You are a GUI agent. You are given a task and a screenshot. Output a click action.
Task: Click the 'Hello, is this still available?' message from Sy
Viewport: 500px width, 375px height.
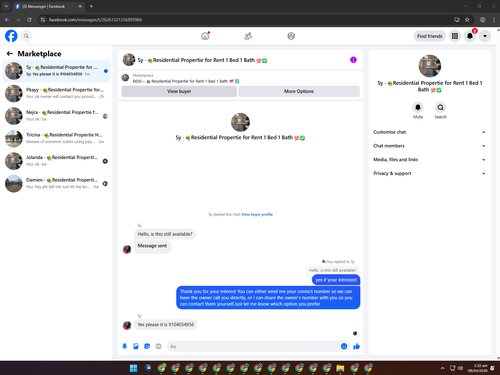pos(165,234)
